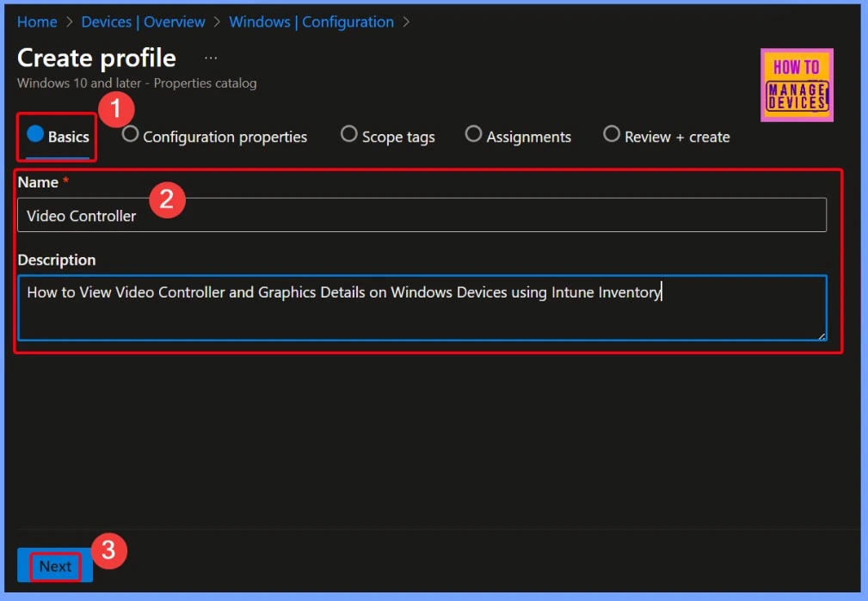This screenshot has height=601, width=868.
Task: Grab the Description box resize handle
Action: (822, 334)
